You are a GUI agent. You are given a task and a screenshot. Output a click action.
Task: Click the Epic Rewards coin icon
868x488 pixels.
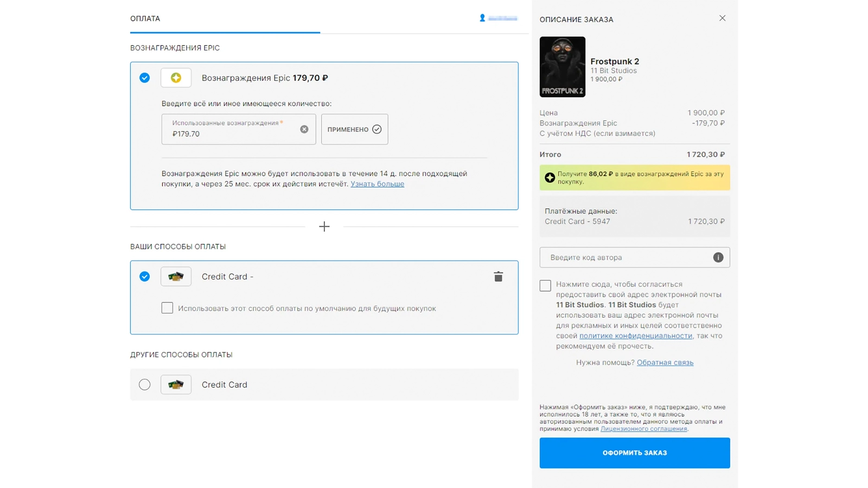click(x=176, y=78)
